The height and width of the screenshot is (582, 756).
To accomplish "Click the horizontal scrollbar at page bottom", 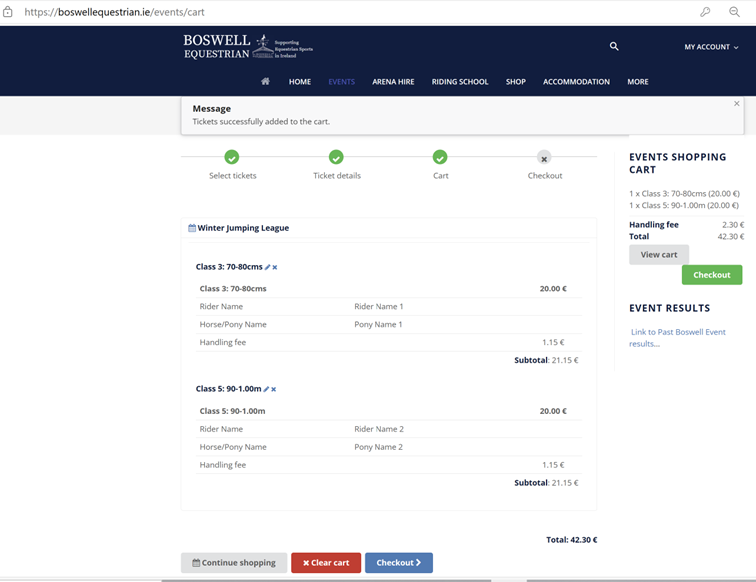I will 326,581.
